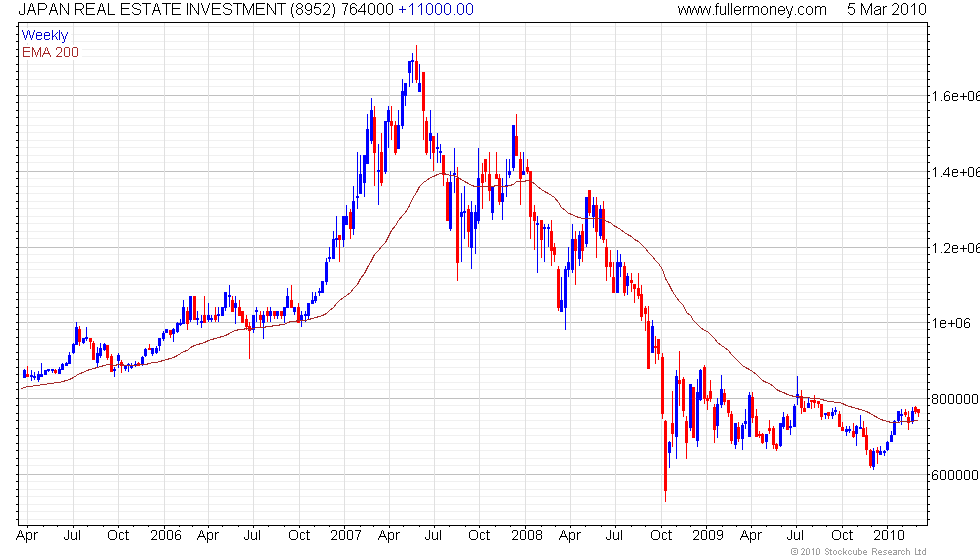
Task: Click the date '5 Mar 2010'
Action: [886, 9]
